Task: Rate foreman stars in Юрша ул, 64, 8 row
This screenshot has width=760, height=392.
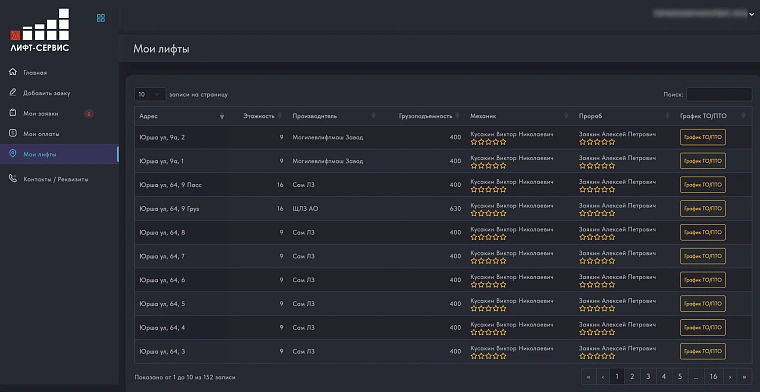Action: coord(597,237)
